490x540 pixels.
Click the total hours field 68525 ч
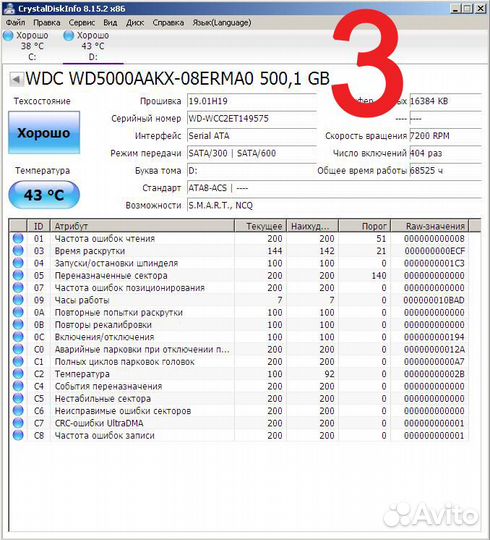coord(445,171)
